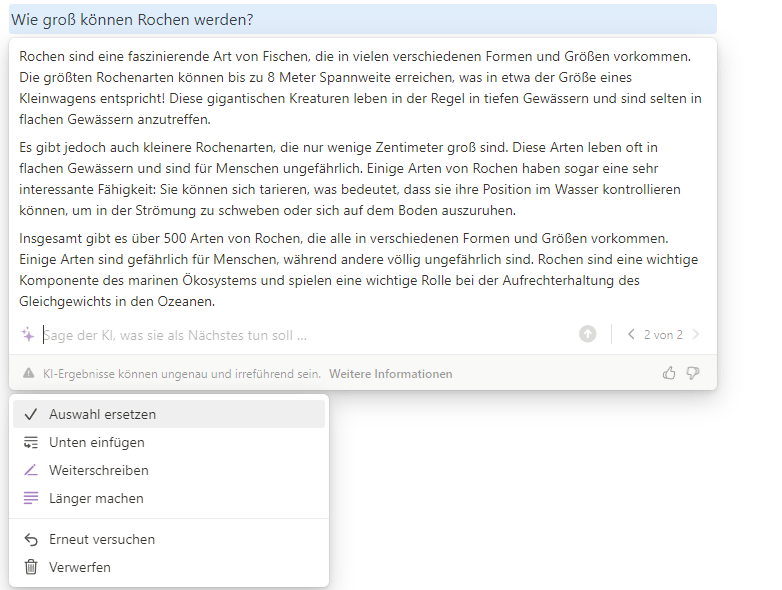Click the retry arrow icon for Erneut versuchen

coord(31,539)
